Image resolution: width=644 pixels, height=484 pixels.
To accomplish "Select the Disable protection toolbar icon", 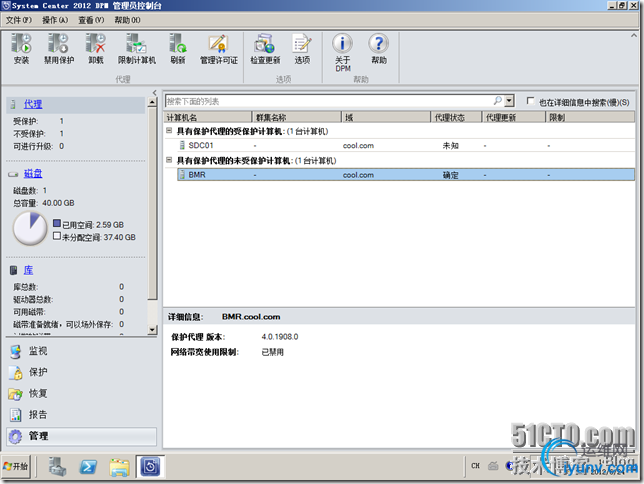I will (59, 44).
